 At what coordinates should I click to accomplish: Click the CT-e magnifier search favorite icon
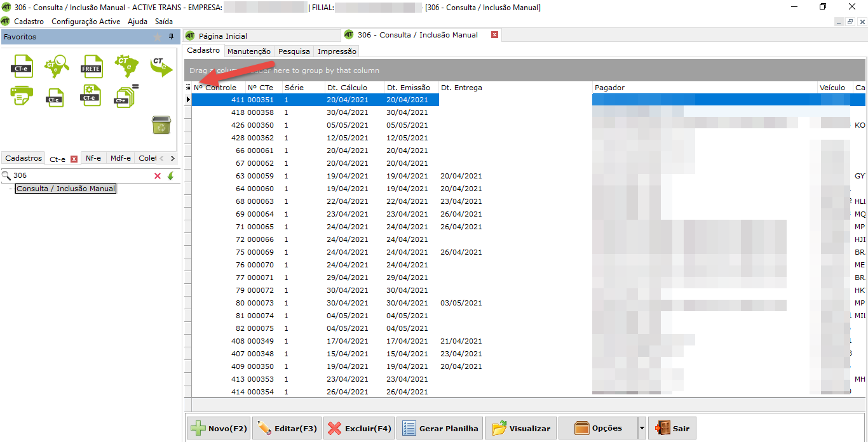click(57, 66)
